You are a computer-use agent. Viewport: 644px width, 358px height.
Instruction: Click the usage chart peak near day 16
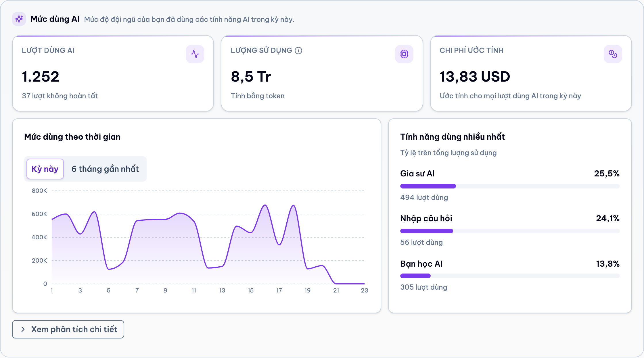[265, 205]
